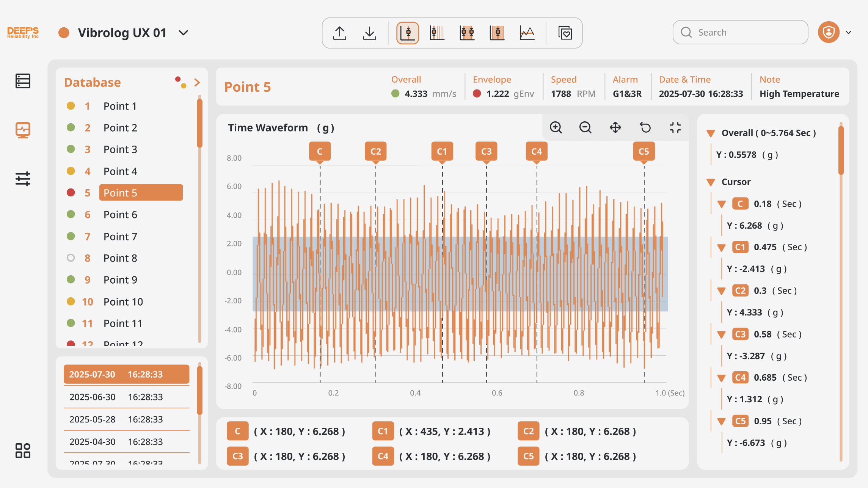Open the database list sidebar icon
The image size is (868, 488).
pos(23,81)
